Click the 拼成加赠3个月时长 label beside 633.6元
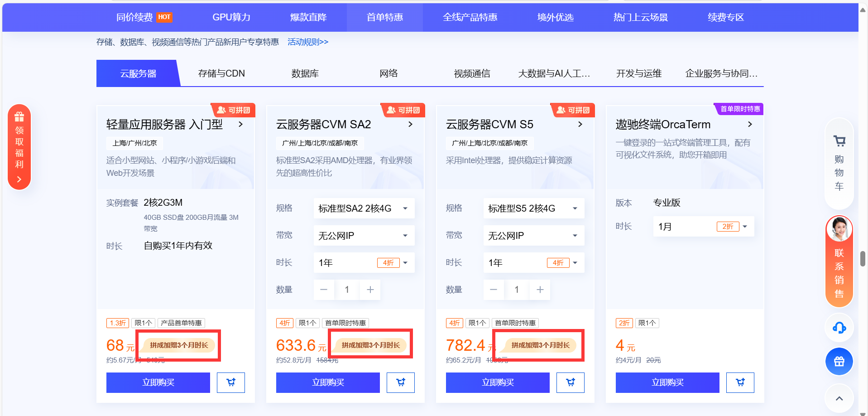Image resolution: width=868 pixels, height=416 pixels. (371, 345)
